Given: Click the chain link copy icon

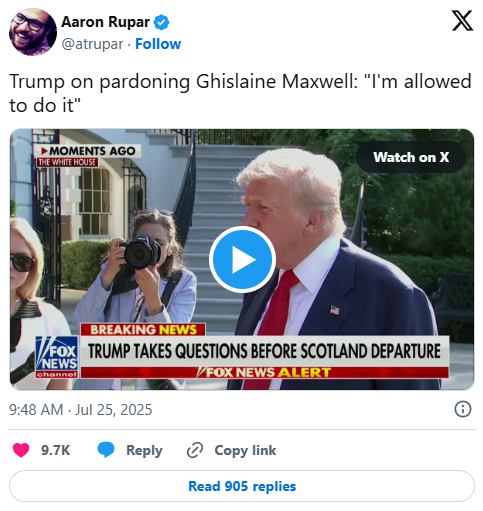Looking at the screenshot, I should [x=195, y=450].
